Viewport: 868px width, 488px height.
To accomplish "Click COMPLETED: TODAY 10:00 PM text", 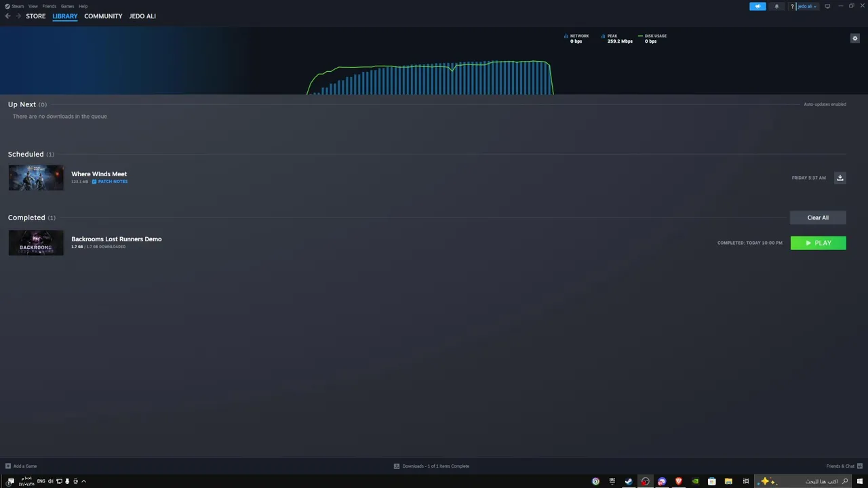I will pos(750,243).
